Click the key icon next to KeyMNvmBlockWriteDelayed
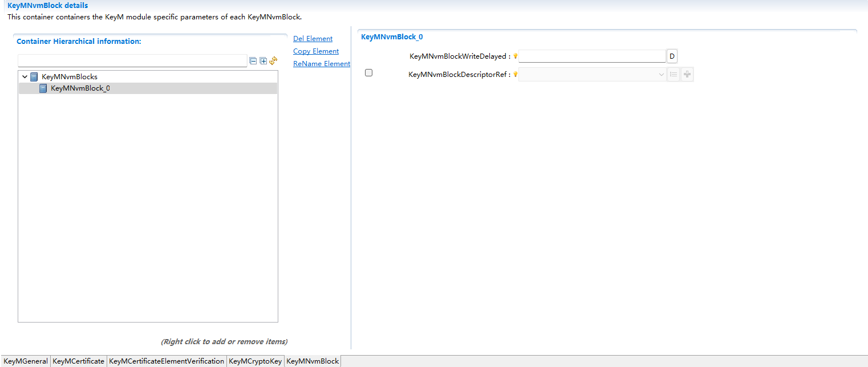This screenshot has height=367, width=868. 516,56
